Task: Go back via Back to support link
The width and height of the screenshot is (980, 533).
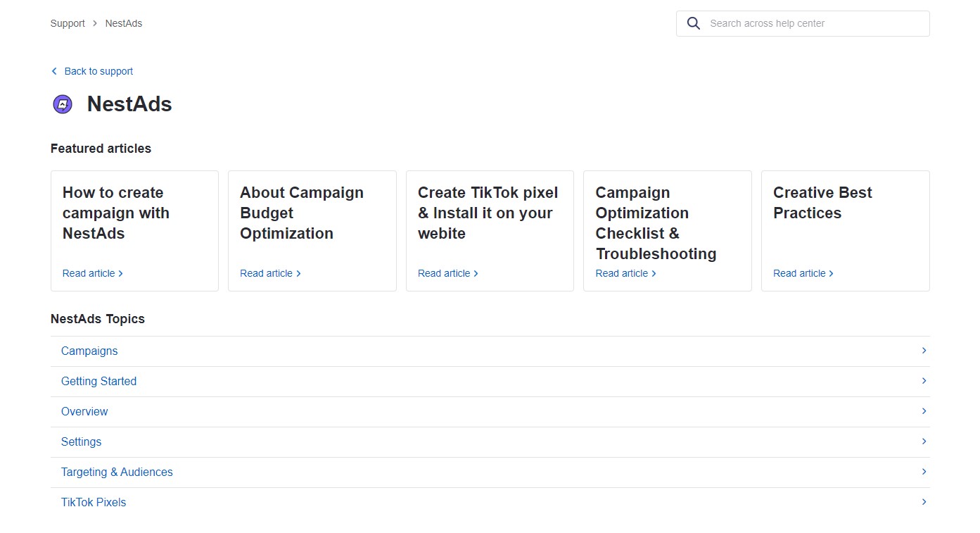Action: pos(98,71)
